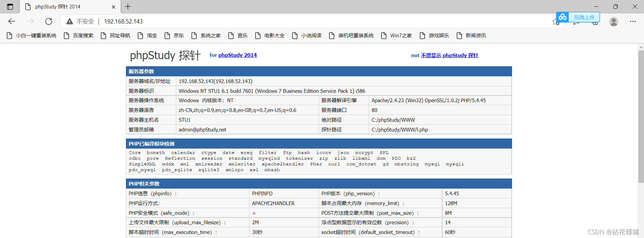The height and width of the screenshot is (238, 644).
Task: Click the C:/phpStudy/WWW absolute path
Action: 393,120
